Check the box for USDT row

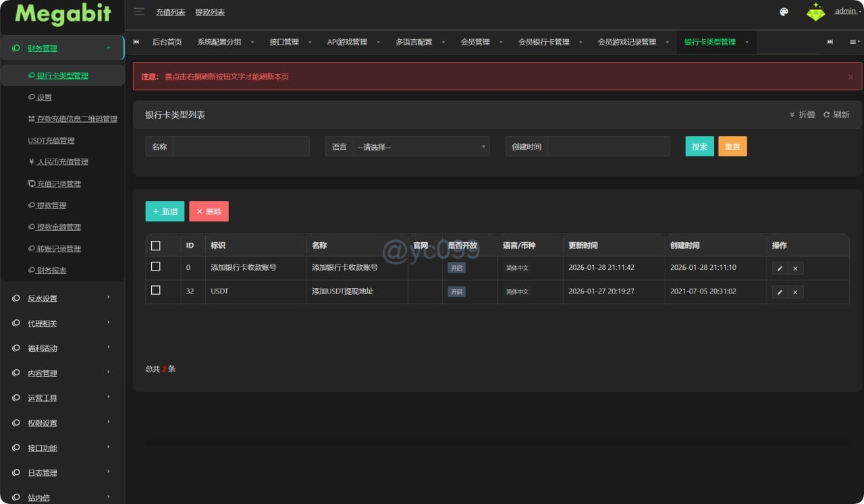[x=156, y=291]
